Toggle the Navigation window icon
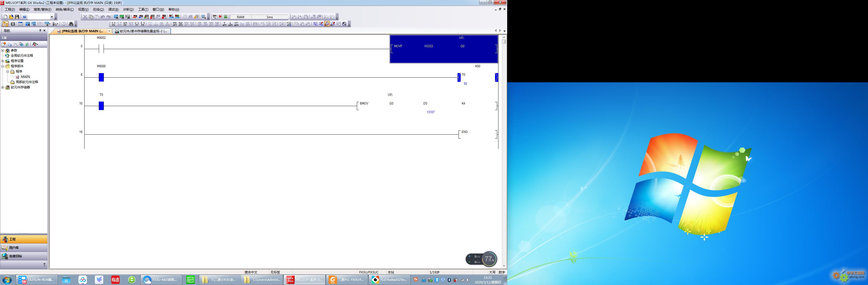 [5, 24]
